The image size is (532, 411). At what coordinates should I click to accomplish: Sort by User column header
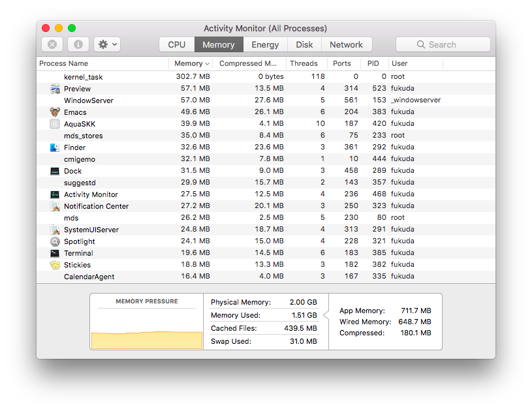coord(416,63)
